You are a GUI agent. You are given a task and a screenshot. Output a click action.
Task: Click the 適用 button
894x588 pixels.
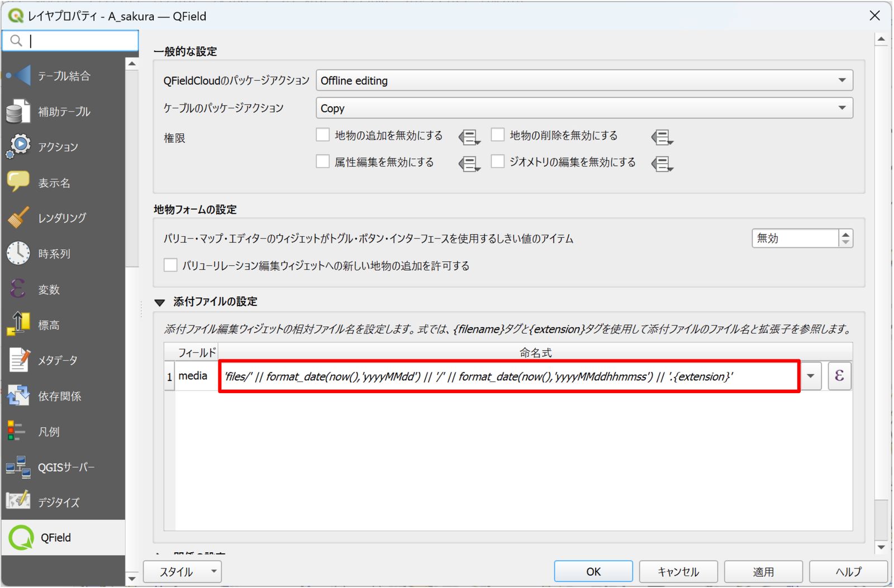[x=763, y=571]
